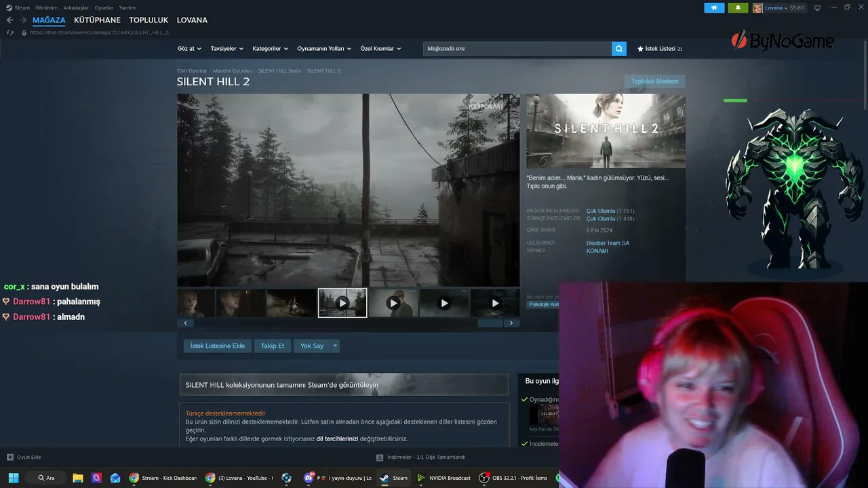Open İstek Listesi wishlist link
Viewport: 868px width, 488px height.
pos(660,49)
